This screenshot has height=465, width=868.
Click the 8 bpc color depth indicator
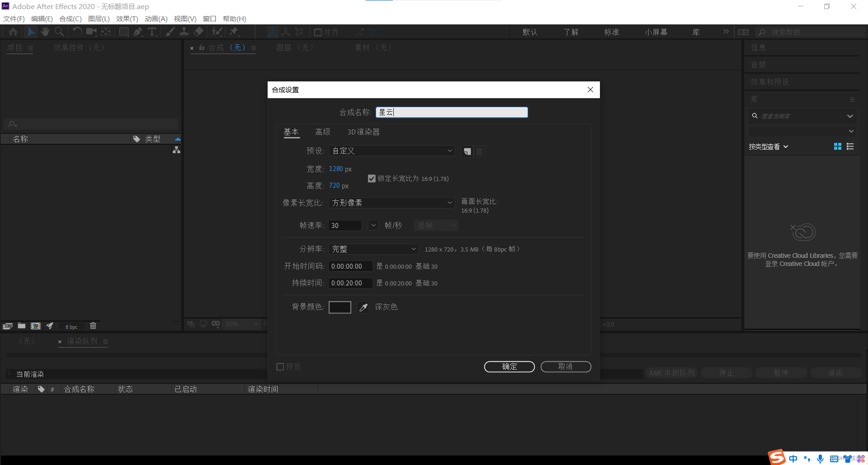[x=71, y=327]
